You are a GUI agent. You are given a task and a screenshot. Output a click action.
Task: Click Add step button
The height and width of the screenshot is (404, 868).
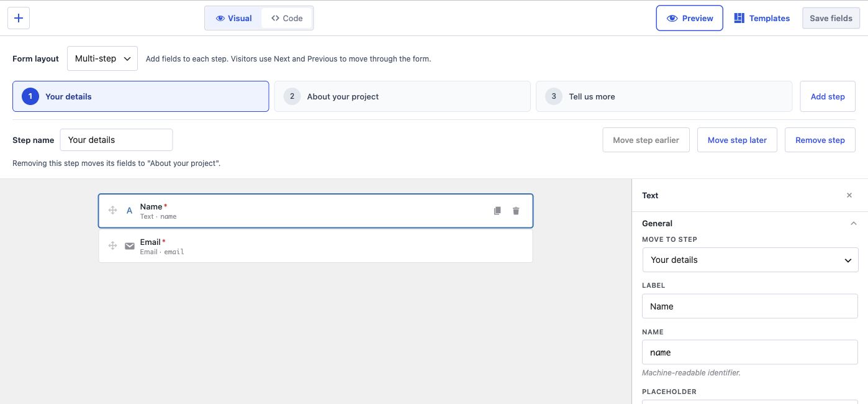(828, 96)
